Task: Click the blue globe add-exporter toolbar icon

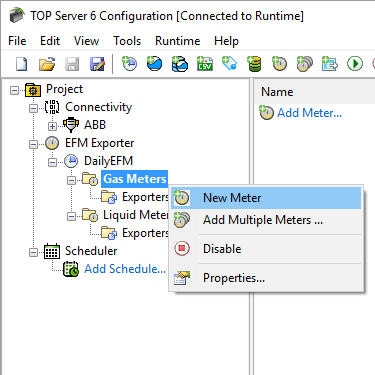Action: tap(154, 64)
